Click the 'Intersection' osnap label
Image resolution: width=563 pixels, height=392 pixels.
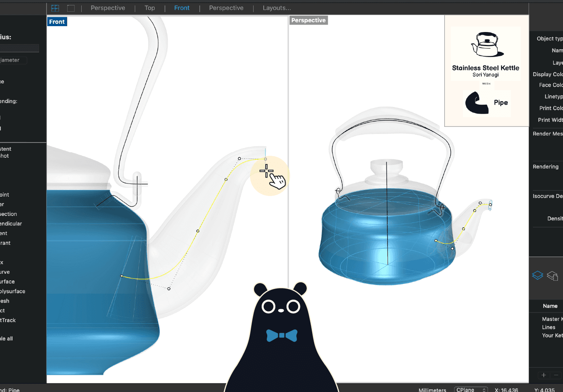click(9, 214)
